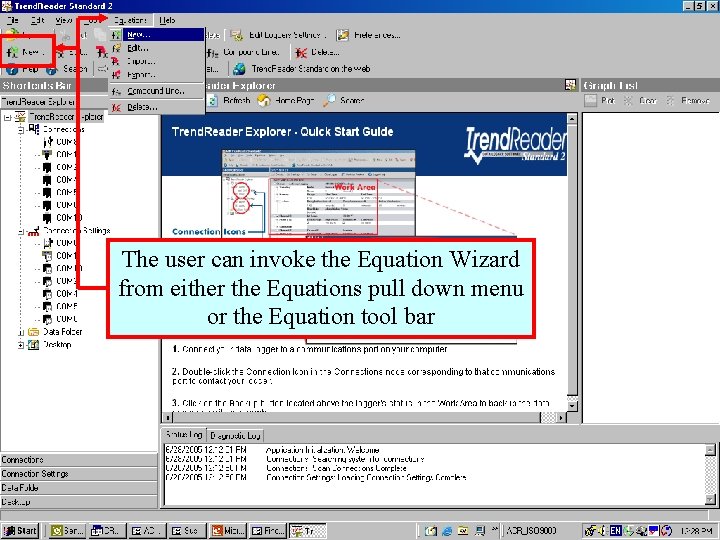Click Remove in the Graph List toolbar

(687, 101)
